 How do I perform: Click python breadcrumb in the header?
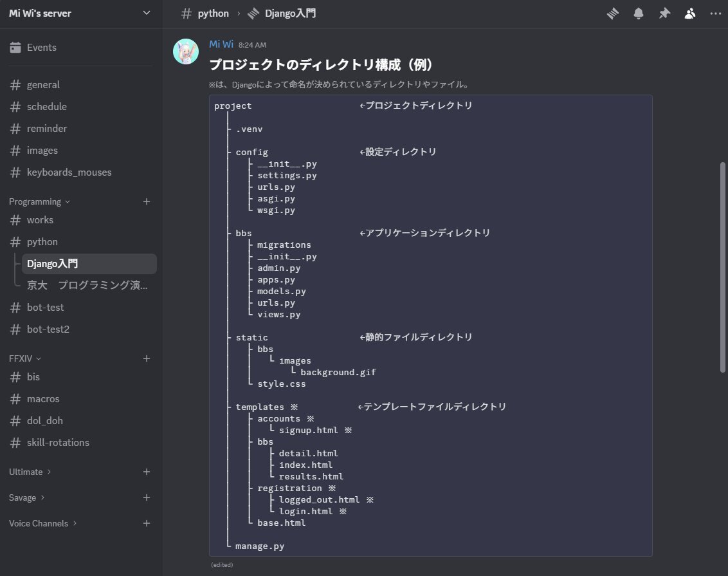[x=213, y=14]
